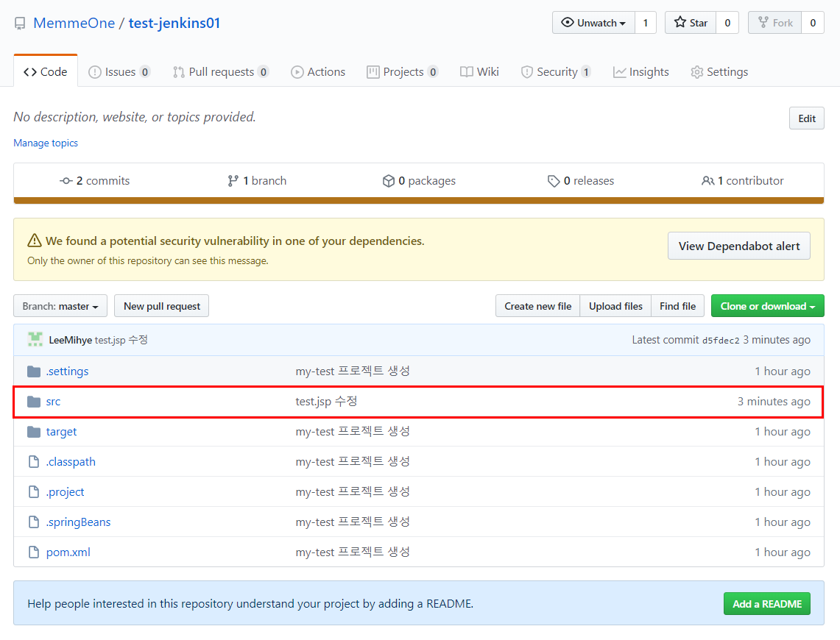840x640 pixels.
Task: Click the .project file icon
Action: pos(34,492)
